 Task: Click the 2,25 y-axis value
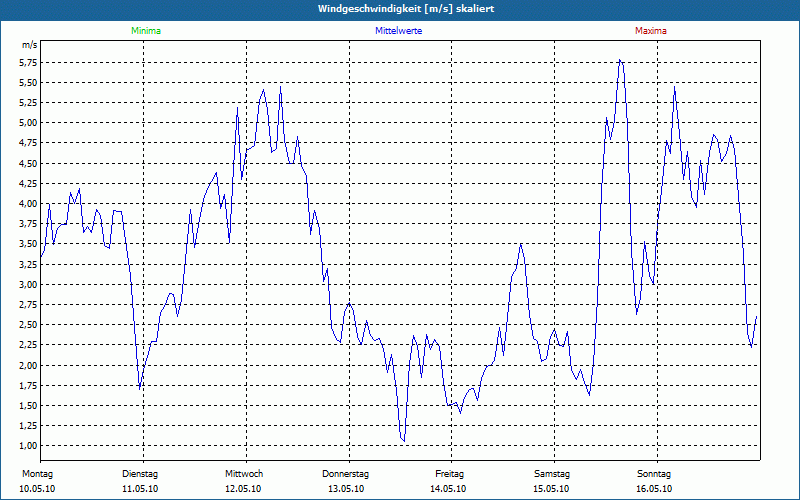(29, 345)
